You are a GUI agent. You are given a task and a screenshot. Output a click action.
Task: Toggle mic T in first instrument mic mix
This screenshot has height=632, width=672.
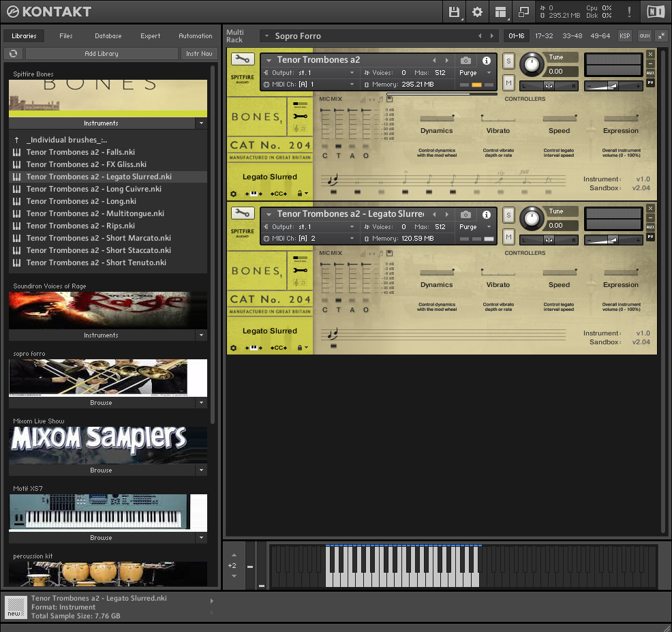click(339, 147)
